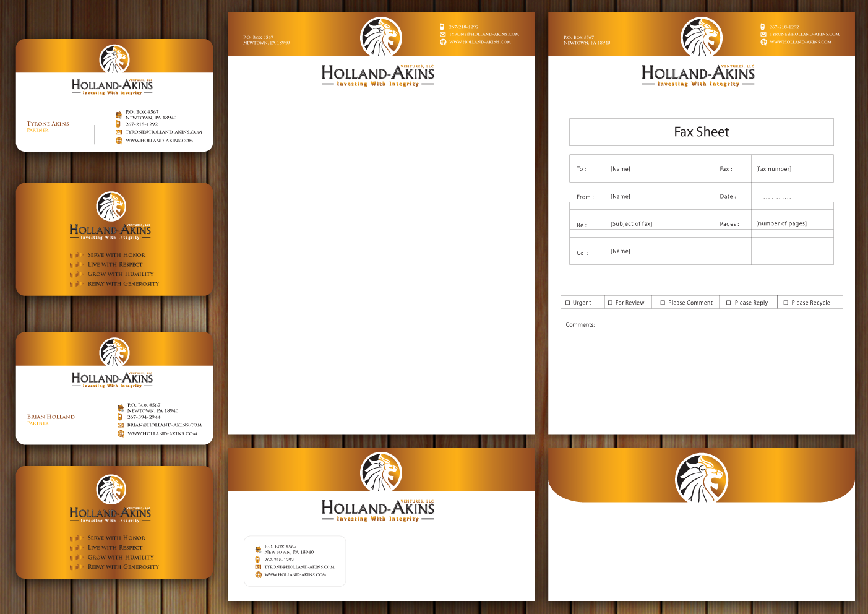Check the Please Reply box
868x614 pixels.
(729, 303)
